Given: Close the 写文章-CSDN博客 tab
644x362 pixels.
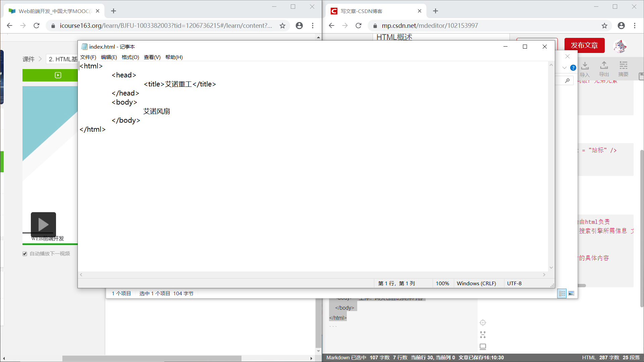Looking at the screenshot, I should [x=420, y=11].
